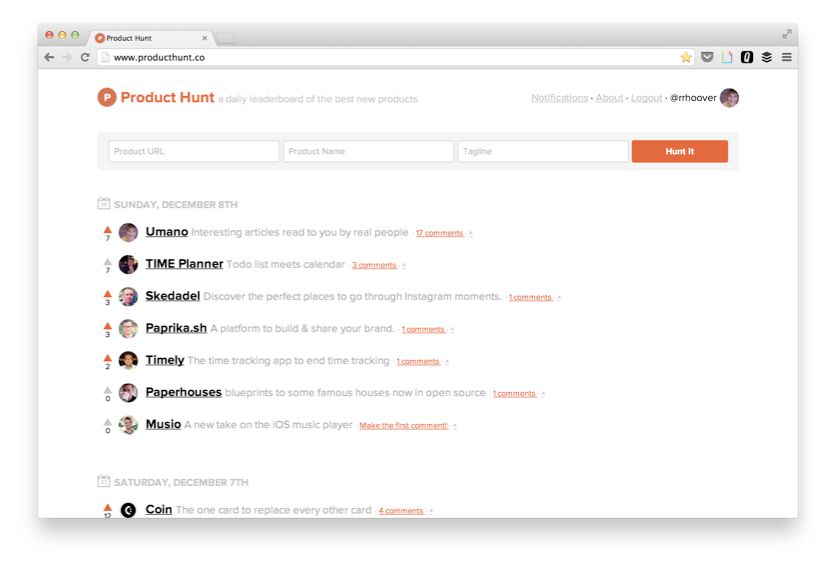
Task: Click the avatar beside Skedadel
Action: 128,296
